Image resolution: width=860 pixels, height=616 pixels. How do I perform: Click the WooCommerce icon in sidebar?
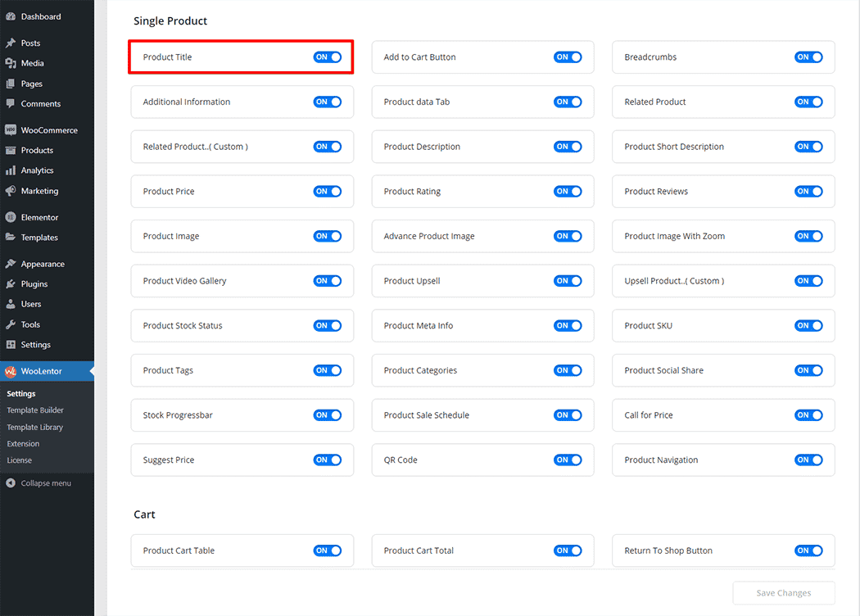11,130
